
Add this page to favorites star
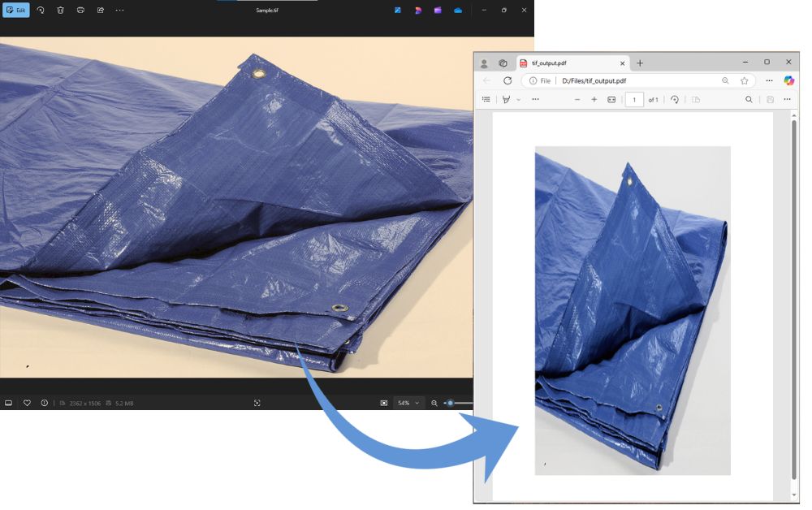744,81
